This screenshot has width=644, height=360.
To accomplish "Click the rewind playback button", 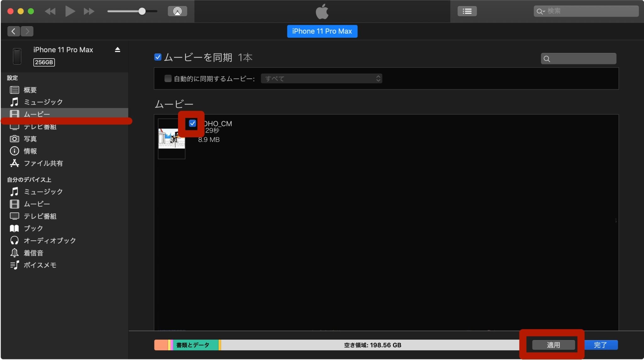I will click(x=50, y=12).
